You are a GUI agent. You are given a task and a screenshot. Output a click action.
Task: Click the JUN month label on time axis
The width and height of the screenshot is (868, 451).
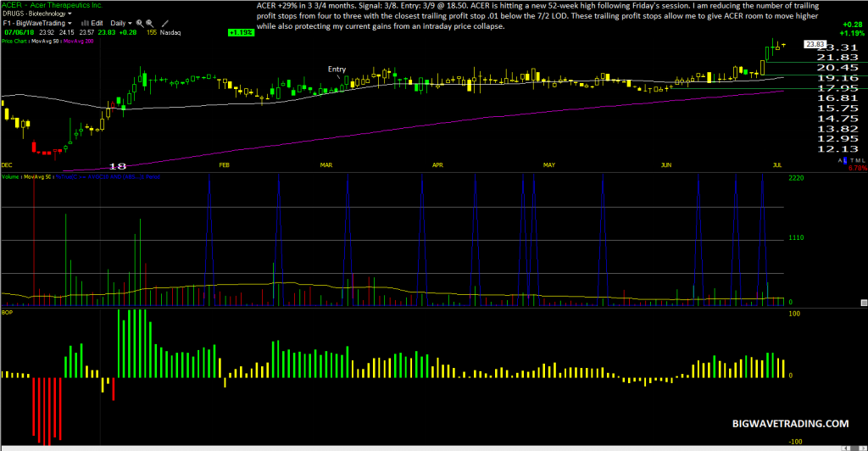(666, 165)
